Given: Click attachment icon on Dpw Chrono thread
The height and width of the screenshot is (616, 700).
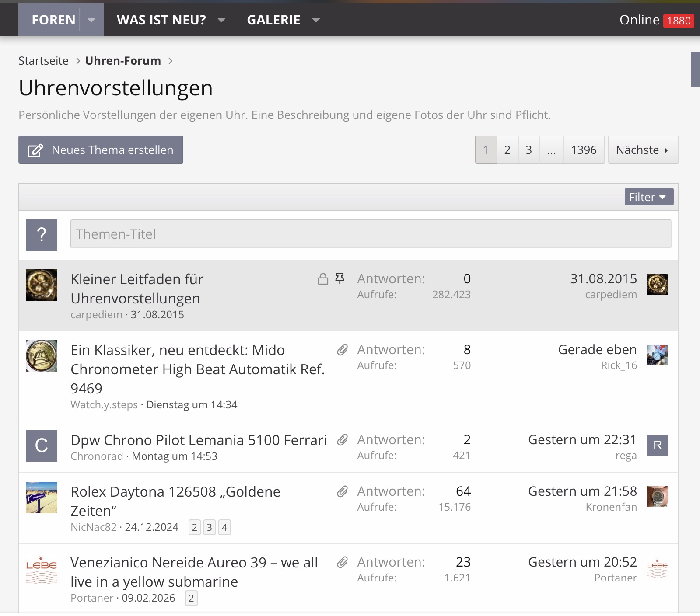Looking at the screenshot, I should (x=342, y=439).
